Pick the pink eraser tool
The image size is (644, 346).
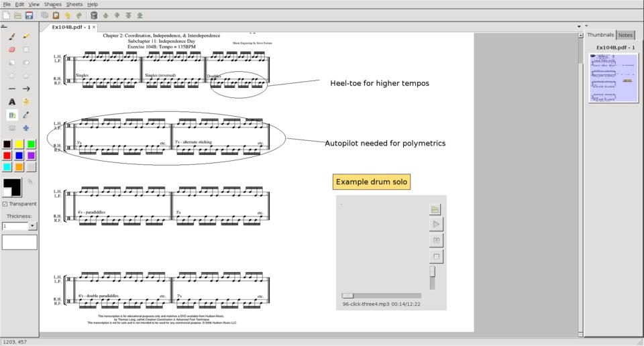(12, 49)
